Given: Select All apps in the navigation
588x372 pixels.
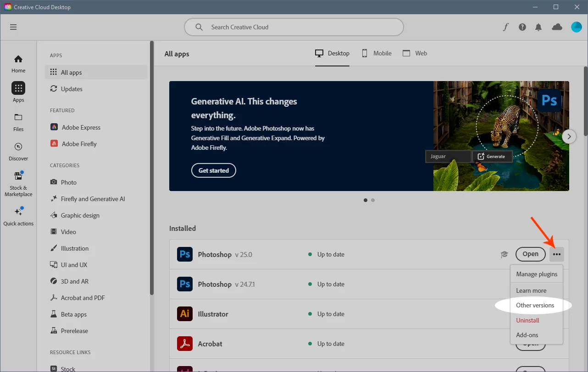Looking at the screenshot, I should pyautogui.click(x=96, y=72).
